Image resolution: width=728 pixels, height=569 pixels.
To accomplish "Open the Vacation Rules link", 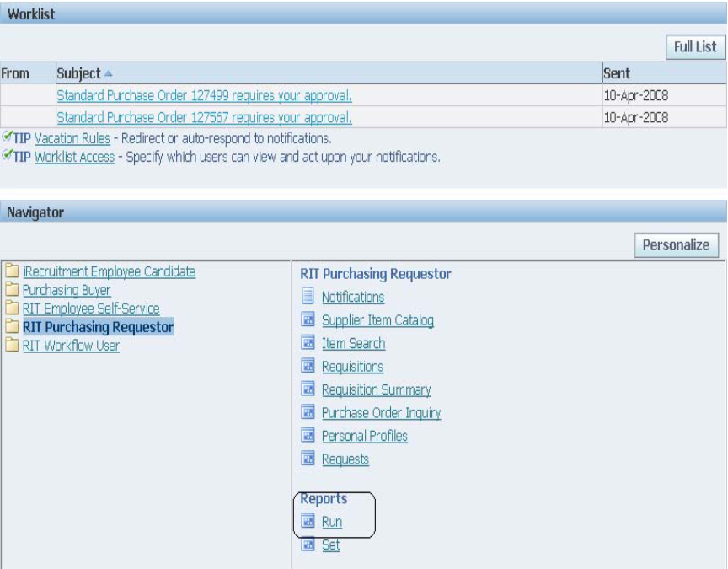I will click(x=72, y=138).
